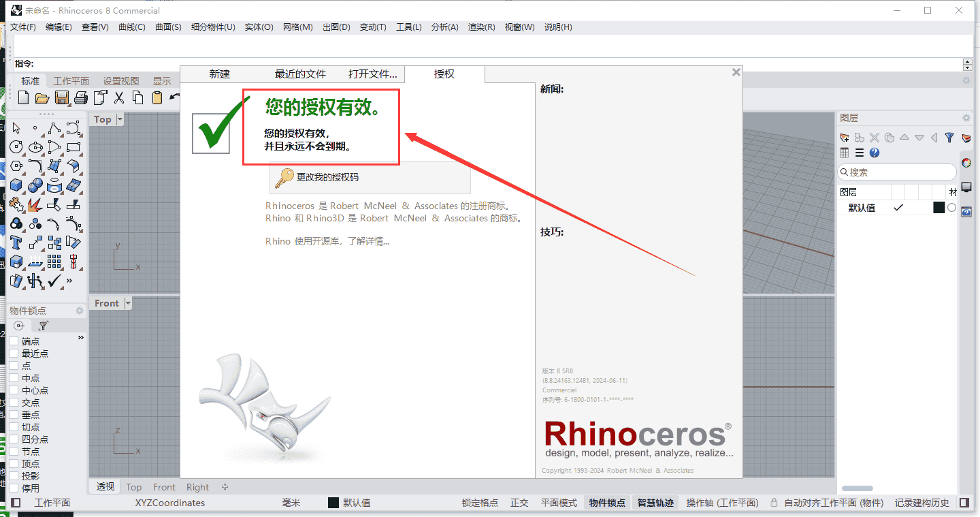Enable the 端点 object snap checkbox
980x517 pixels.
[x=14, y=341]
